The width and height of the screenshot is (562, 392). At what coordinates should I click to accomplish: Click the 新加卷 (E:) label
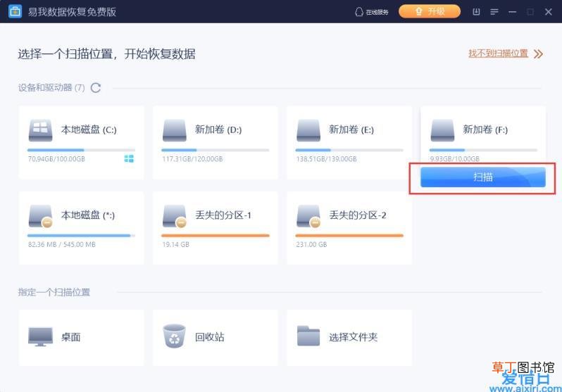pyautogui.click(x=351, y=129)
